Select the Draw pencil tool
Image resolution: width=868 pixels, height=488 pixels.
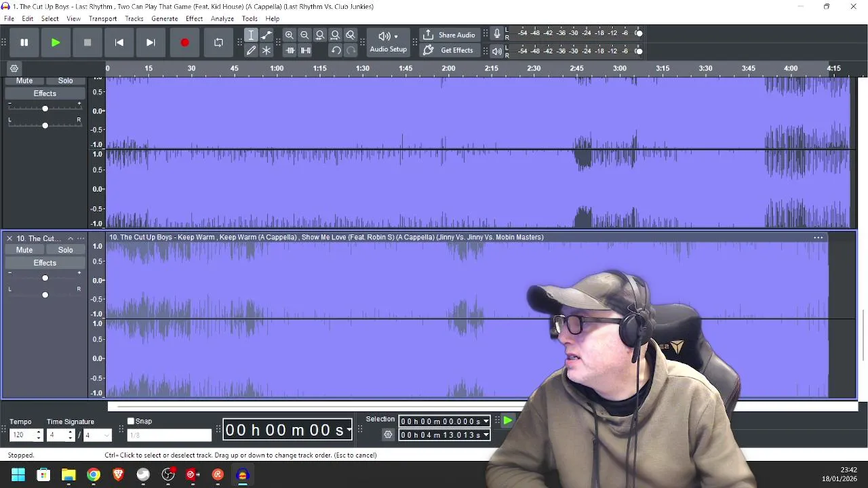(x=251, y=50)
